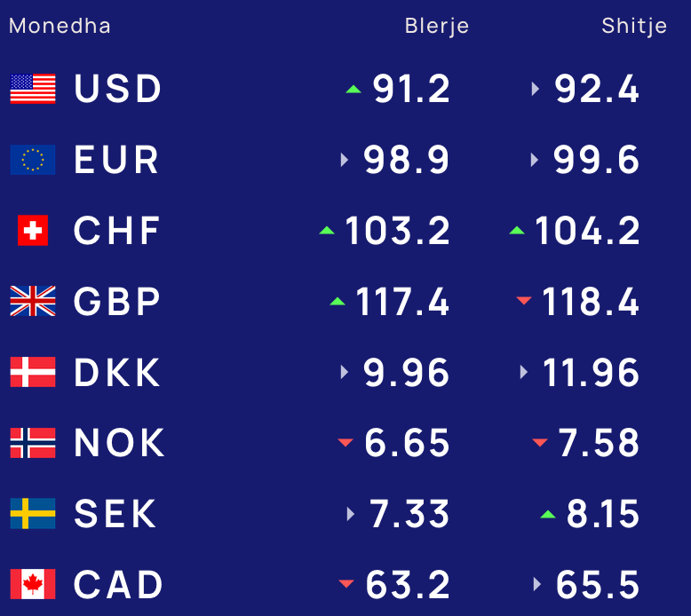The height and width of the screenshot is (616, 691).
Task: Select the Denmark flag icon
Action: pos(33,372)
